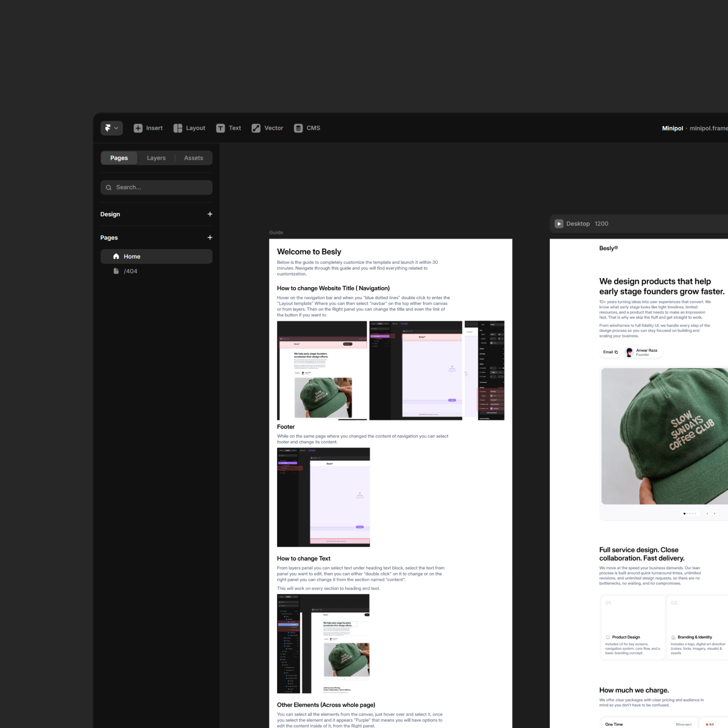Viewport: 728px width, 728px height.
Task: Switch to the Layers tab
Action: 156,158
